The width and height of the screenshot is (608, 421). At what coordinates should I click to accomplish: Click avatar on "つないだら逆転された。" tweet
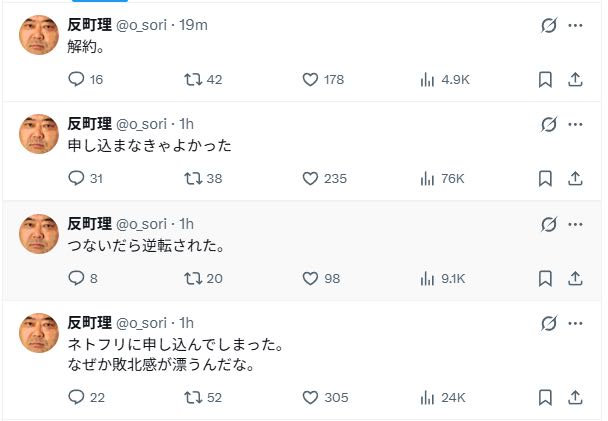coord(39,234)
